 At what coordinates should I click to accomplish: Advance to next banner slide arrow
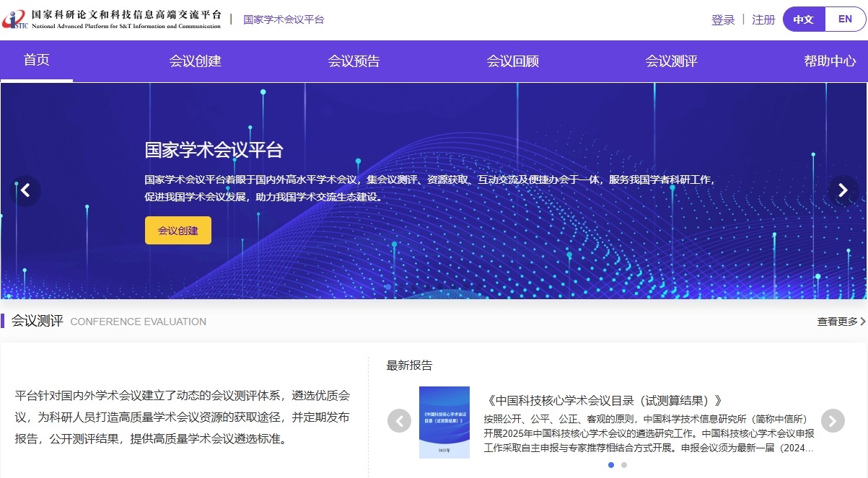(843, 190)
